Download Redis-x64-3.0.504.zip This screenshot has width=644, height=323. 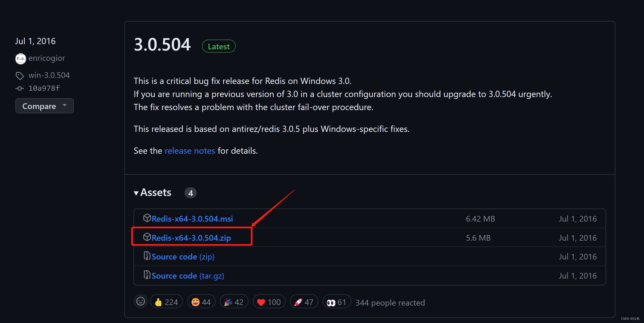pos(191,238)
